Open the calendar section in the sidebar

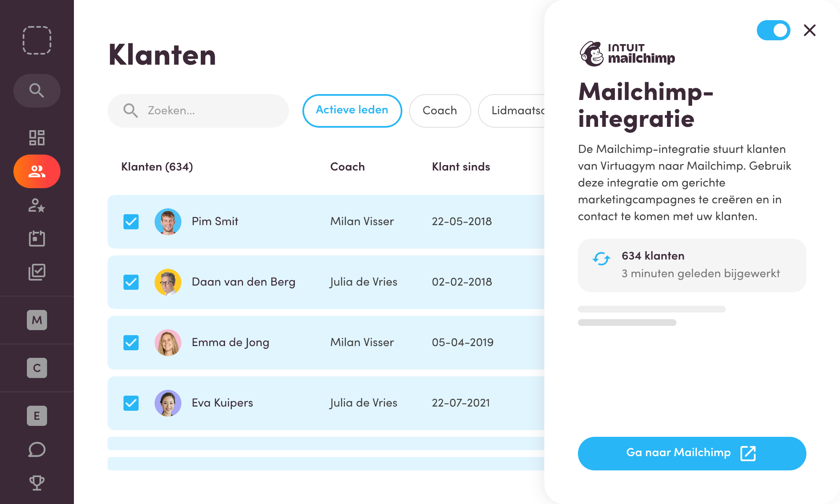[x=37, y=238]
